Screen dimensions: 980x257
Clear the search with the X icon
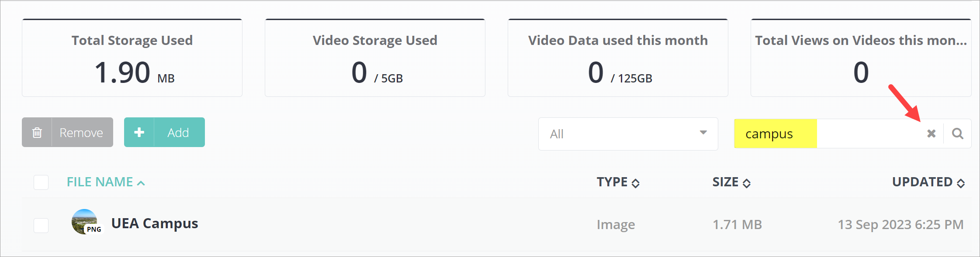click(931, 134)
